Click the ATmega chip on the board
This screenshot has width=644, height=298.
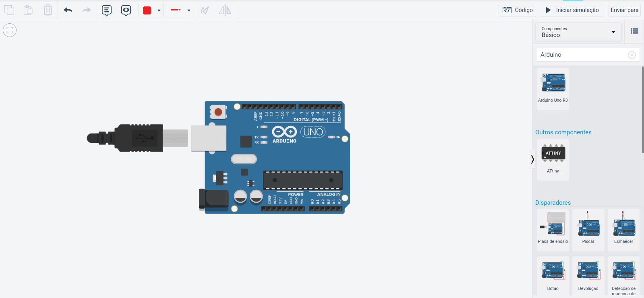[303, 180]
